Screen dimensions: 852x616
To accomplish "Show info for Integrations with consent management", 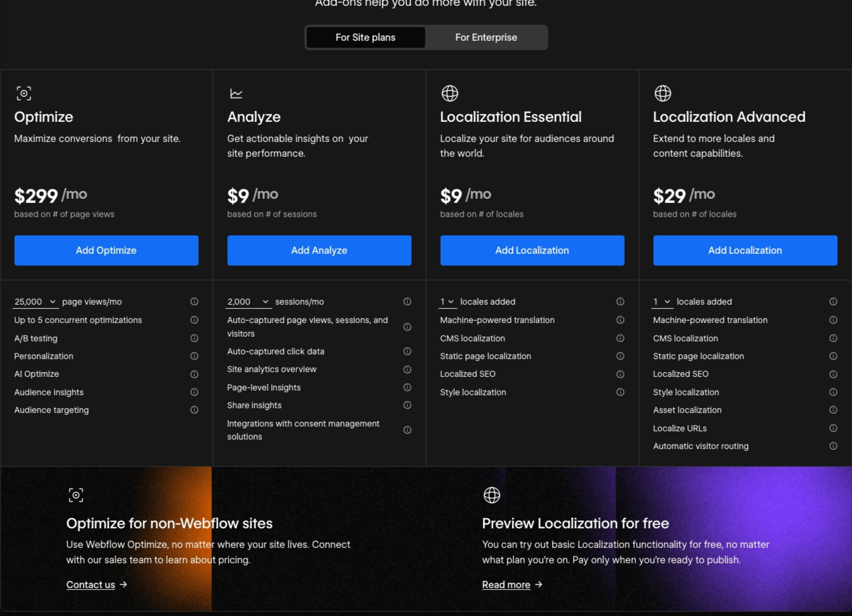I will 407,430.
